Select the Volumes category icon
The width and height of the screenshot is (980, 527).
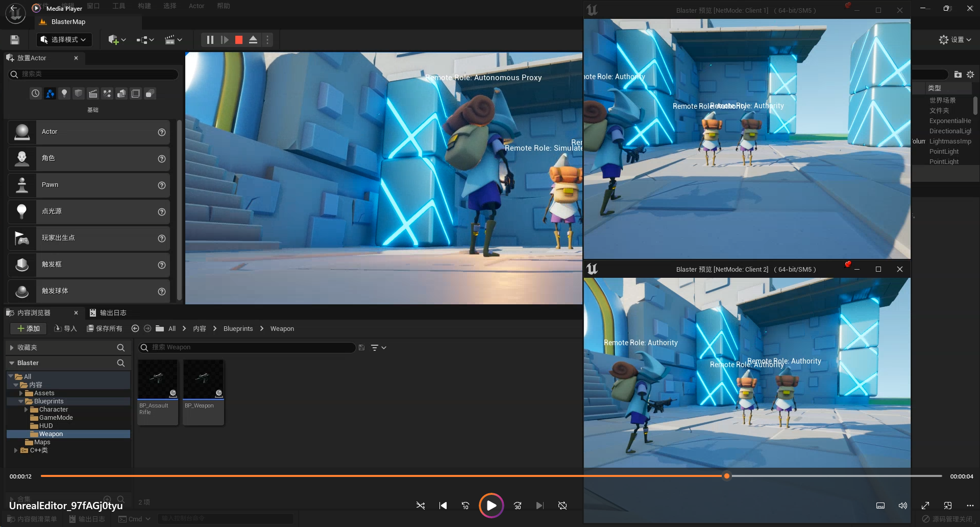click(136, 93)
